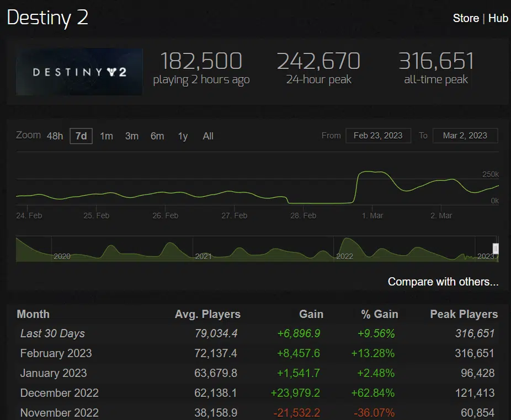Switch to the 1m zoom view
Viewport: 511px width, 420px height.
106,136
